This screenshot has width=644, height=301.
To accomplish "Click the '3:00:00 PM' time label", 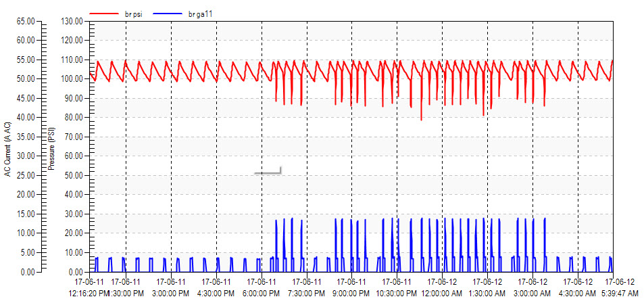I will pyautogui.click(x=171, y=294).
